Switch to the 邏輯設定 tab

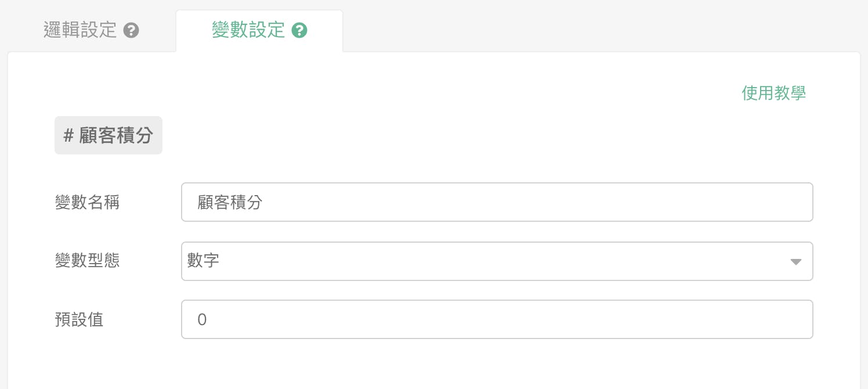pyautogui.click(x=91, y=30)
